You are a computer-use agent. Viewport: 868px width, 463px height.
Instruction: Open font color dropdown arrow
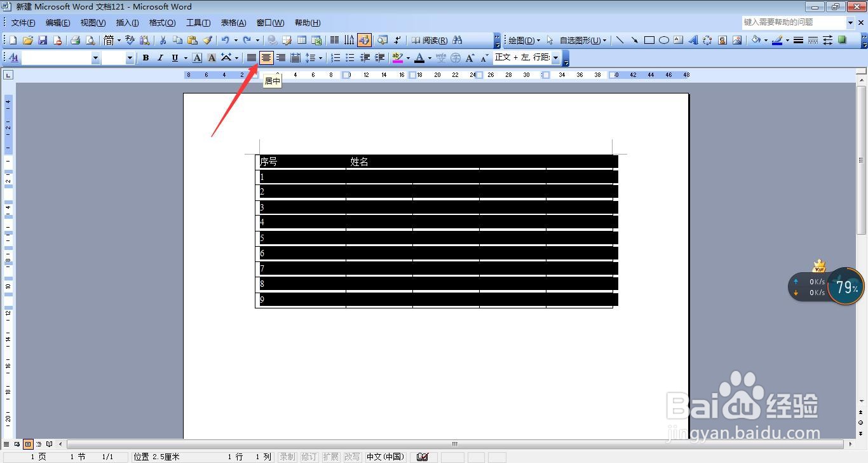tap(430, 58)
